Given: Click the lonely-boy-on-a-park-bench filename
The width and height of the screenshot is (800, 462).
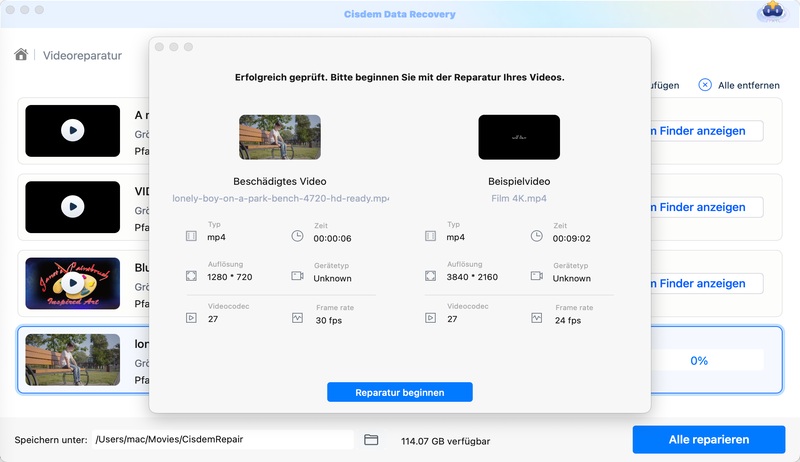Looking at the screenshot, I should pos(280,198).
